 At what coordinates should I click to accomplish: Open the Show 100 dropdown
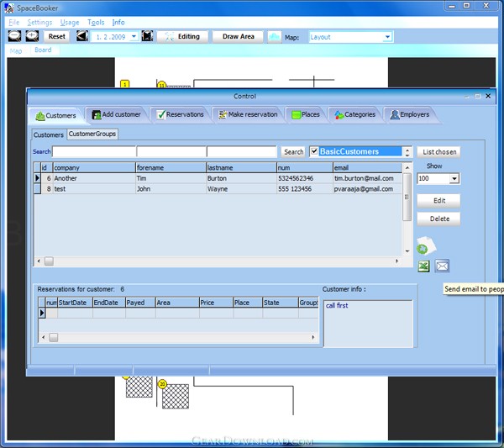(454, 178)
